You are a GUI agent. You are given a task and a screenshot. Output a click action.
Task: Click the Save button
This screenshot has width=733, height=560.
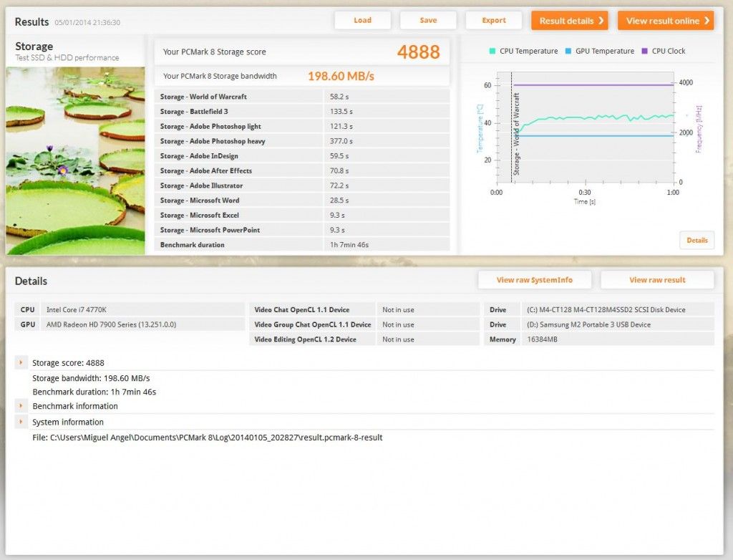tap(428, 21)
